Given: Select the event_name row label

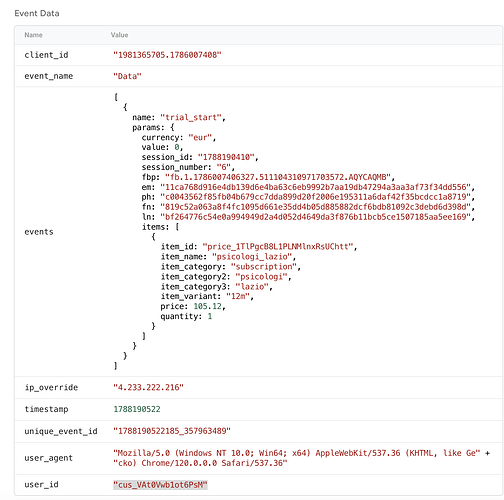Looking at the screenshot, I should point(49,76).
